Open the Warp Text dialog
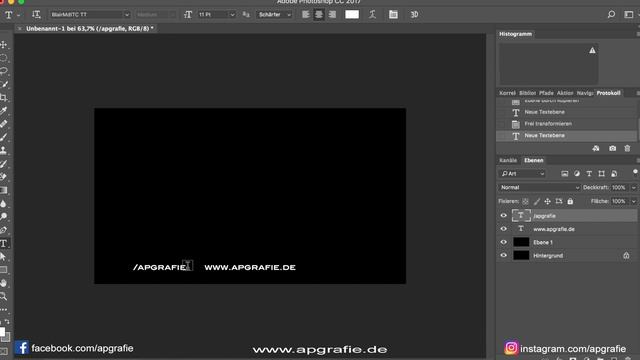The image size is (640, 360). [x=372, y=15]
